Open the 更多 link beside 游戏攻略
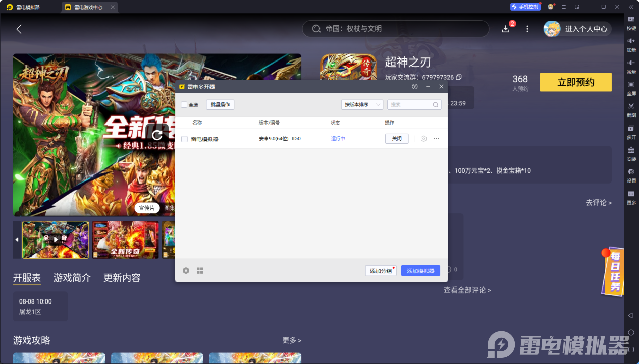This screenshot has width=639, height=364. click(x=292, y=340)
